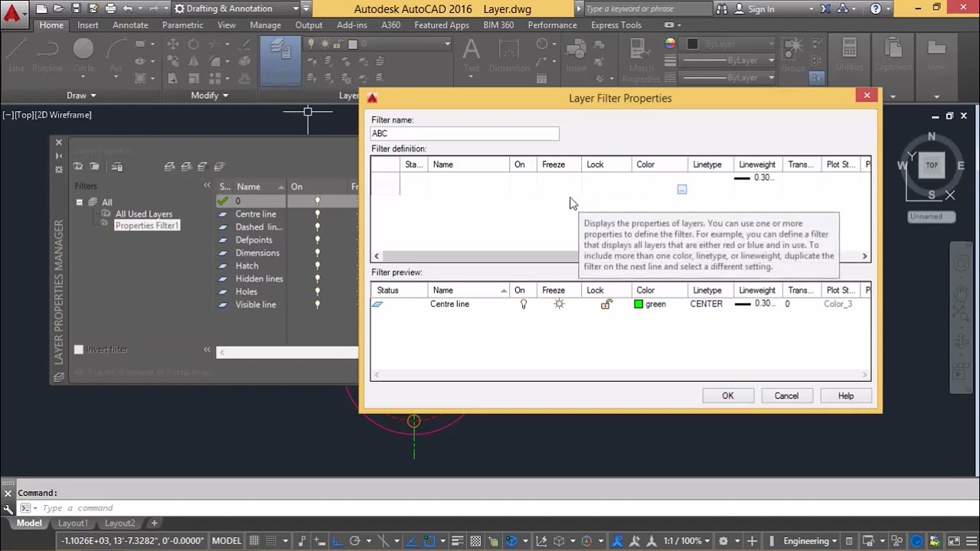Click Cancel in Layer Filter Properties dialog
The width and height of the screenshot is (980, 551).
[x=786, y=396]
